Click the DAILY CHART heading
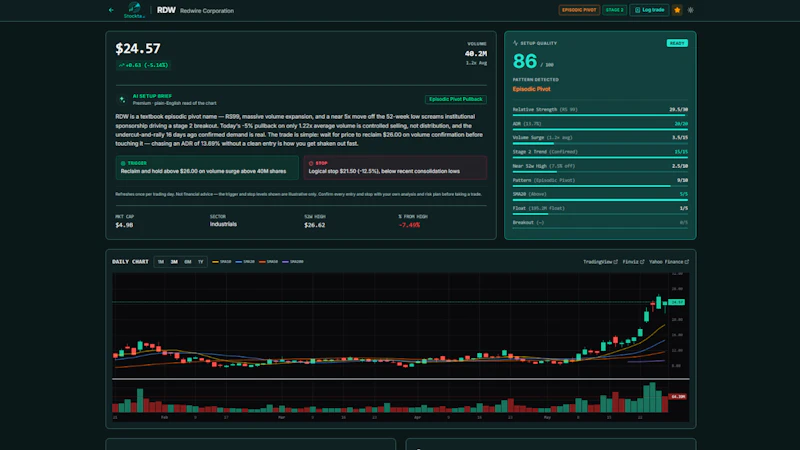Screen dimensions: 800x450 130,262
